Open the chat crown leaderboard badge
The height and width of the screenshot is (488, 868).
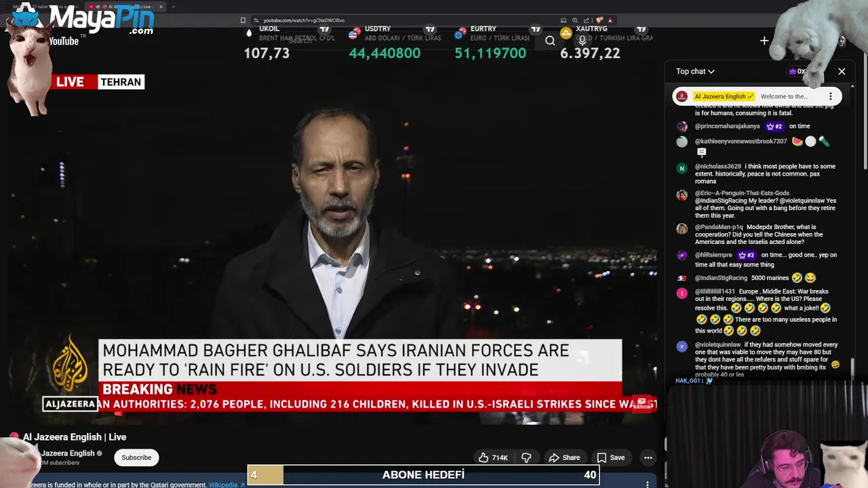pos(799,71)
